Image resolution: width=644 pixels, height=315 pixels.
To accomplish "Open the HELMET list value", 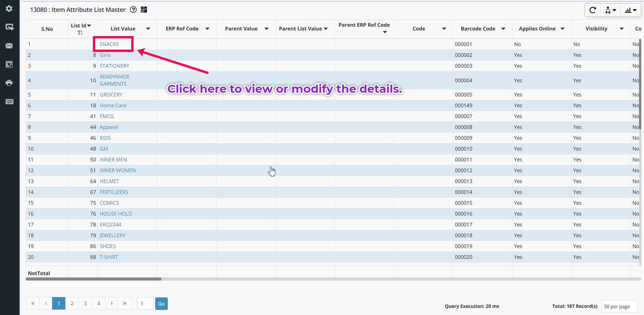I will pyautogui.click(x=110, y=181).
